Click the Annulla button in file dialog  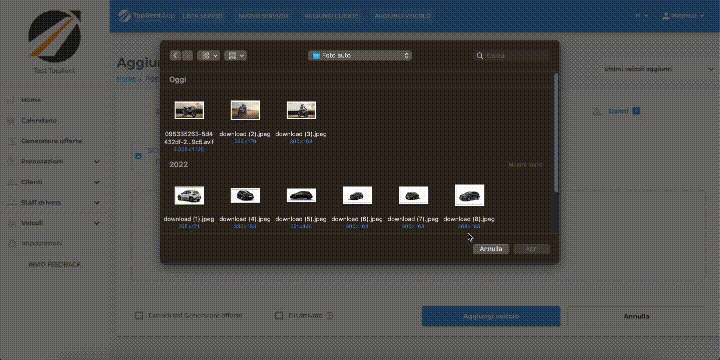(491, 249)
